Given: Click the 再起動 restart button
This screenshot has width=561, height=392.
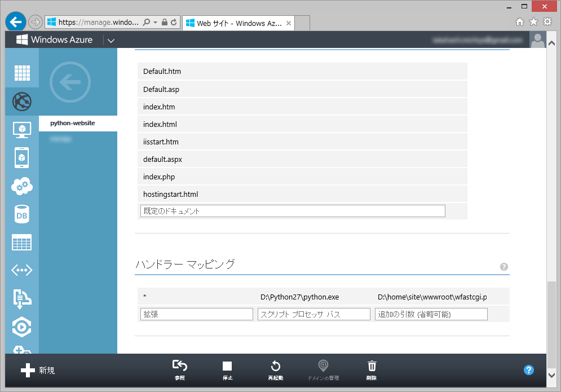Looking at the screenshot, I should click(276, 369).
